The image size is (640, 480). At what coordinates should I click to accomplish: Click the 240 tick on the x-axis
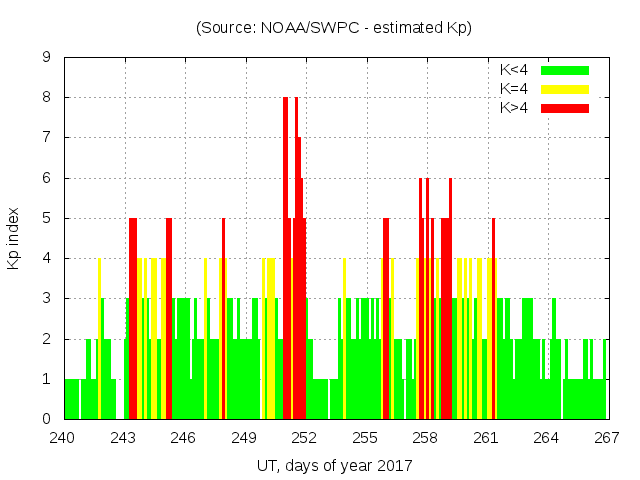coord(63,437)
